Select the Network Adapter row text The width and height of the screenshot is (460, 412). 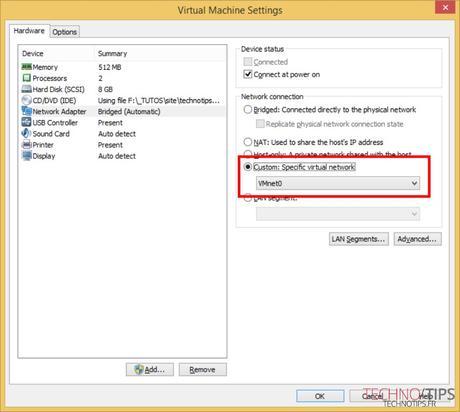click(59, 111)
